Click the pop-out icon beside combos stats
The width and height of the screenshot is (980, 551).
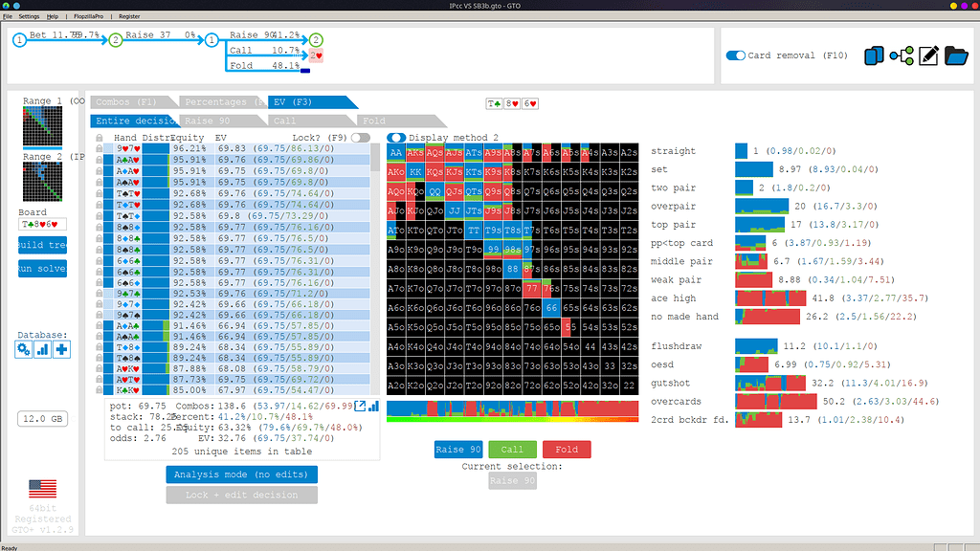click(360, 407)
